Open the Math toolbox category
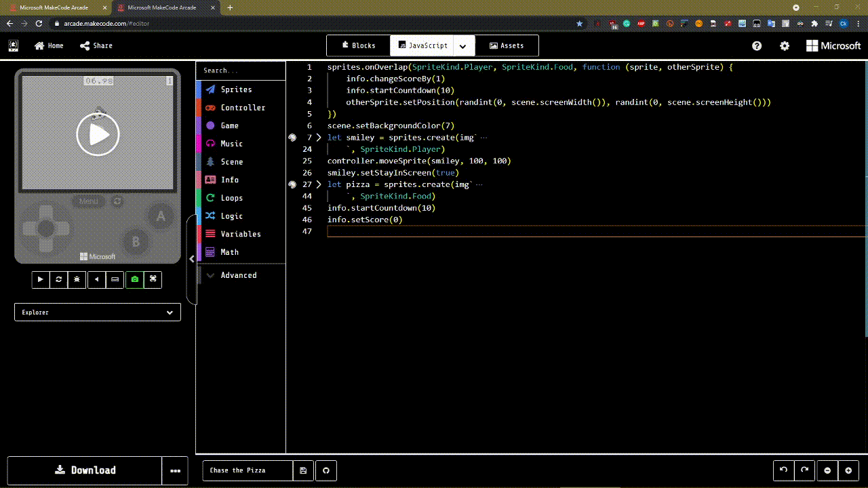The height and width of the screenshot is (488, 868). 241,252
